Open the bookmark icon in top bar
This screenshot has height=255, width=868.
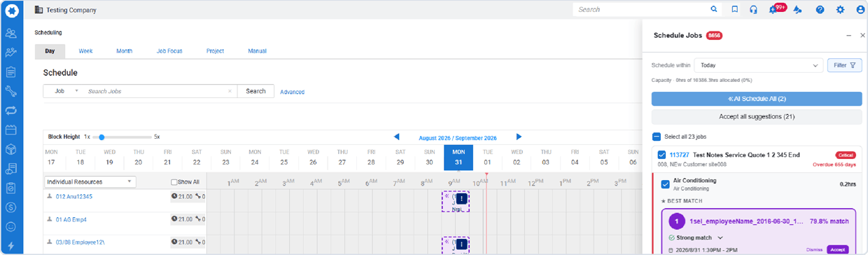tap(734, 10)
